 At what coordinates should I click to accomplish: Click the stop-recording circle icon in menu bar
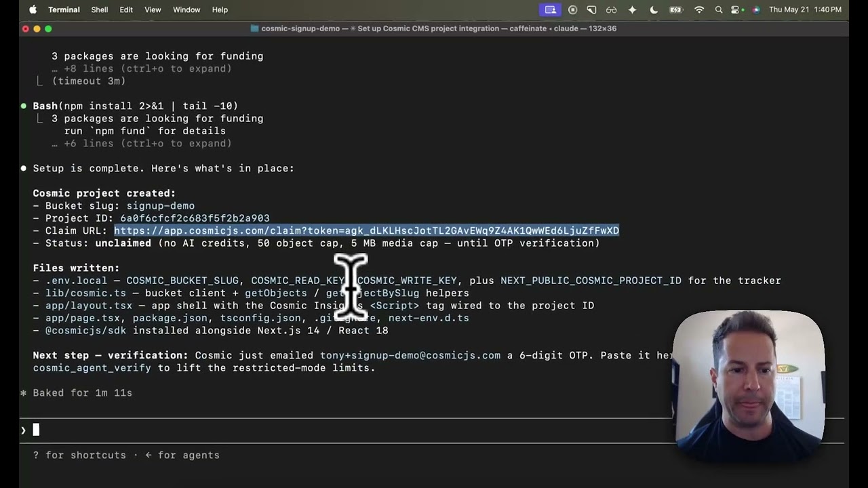pos(573,9)
